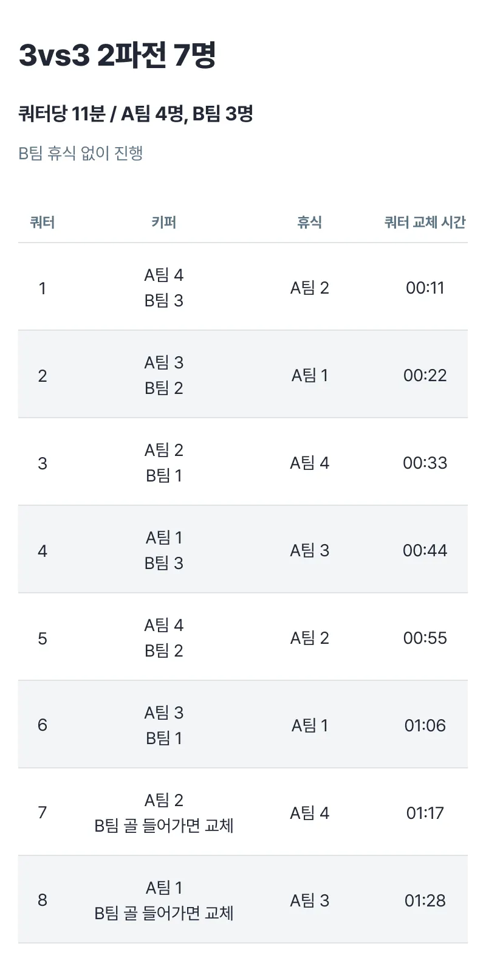Click the 00:44 quarter switch time
486x980 pixels.
(425, 550)
